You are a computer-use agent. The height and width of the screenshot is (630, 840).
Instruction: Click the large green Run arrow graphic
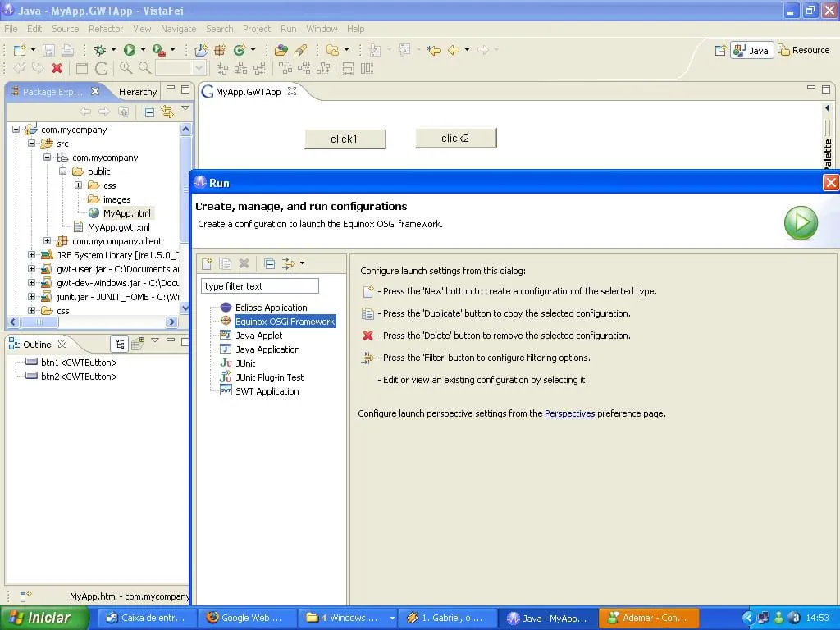(x=801, y=222)
